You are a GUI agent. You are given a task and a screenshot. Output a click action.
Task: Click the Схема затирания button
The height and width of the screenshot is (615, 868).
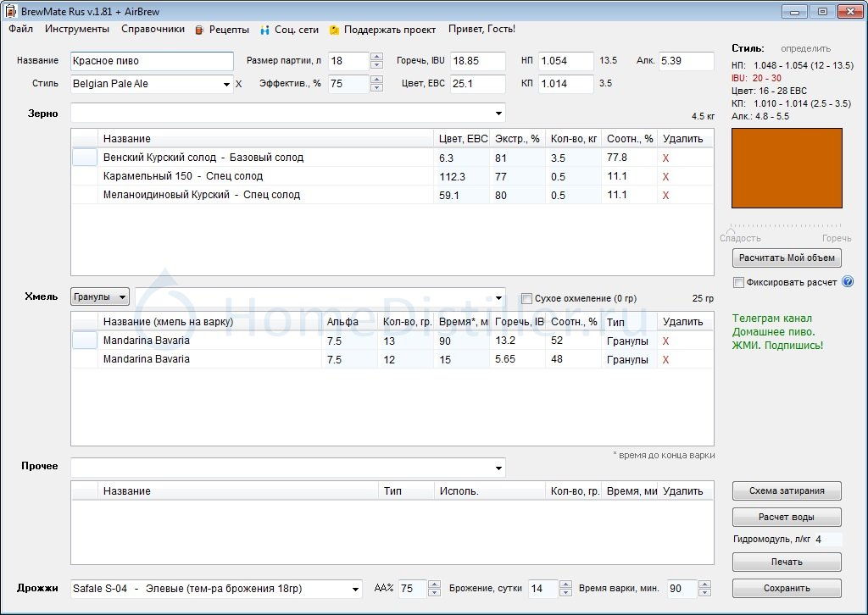(787, 490)
